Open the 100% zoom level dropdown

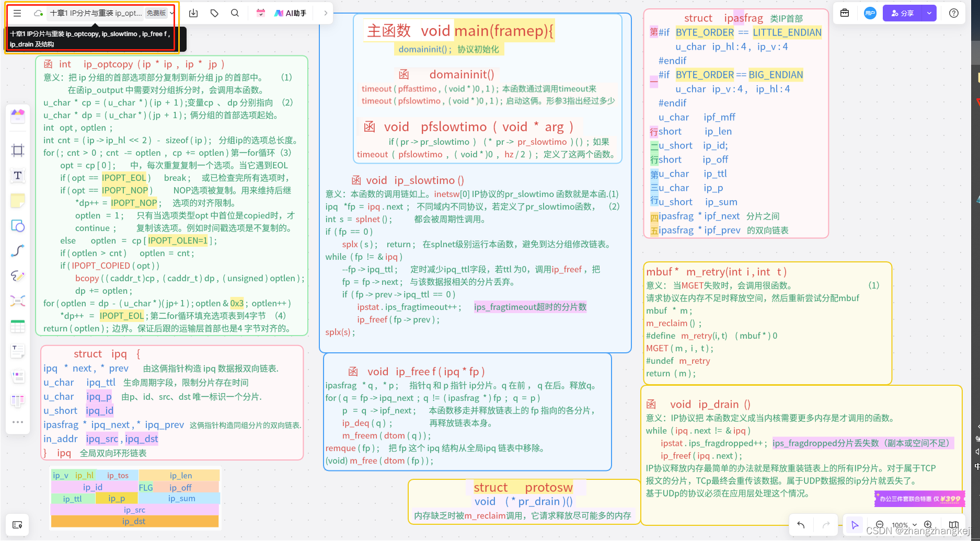point(904,525)
